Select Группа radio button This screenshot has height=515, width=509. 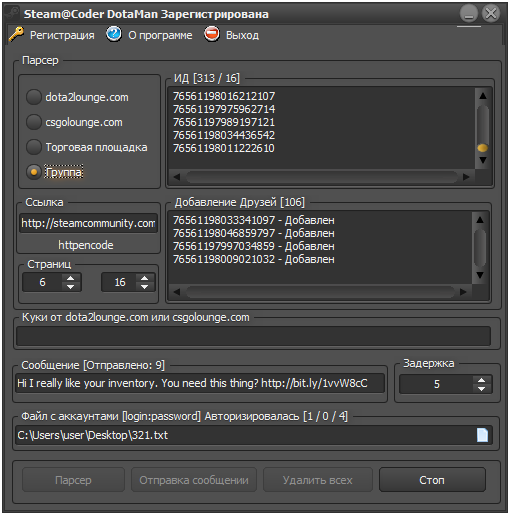pos(34,172)
